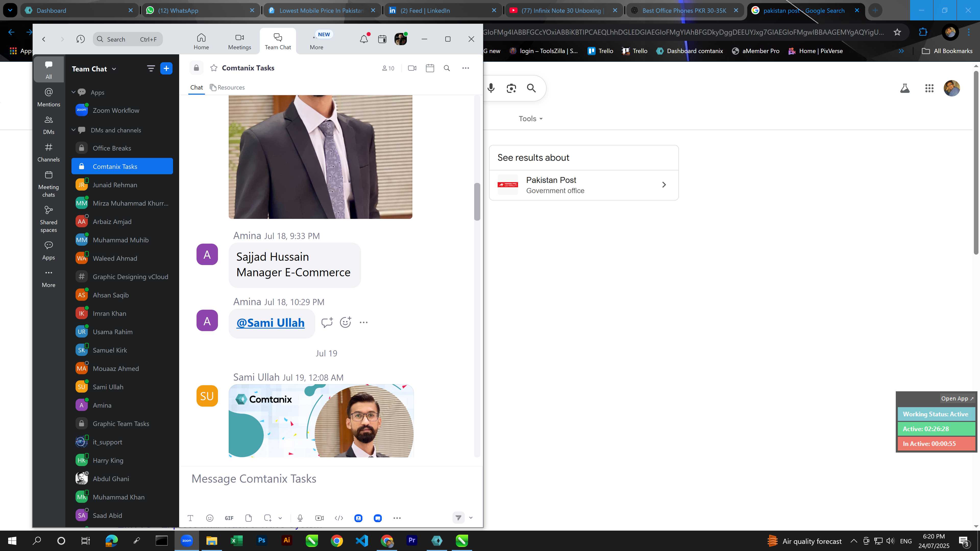Open More options in Zoom sidebar
Viewport: 980px width, 551px height.
click(49, 278)
